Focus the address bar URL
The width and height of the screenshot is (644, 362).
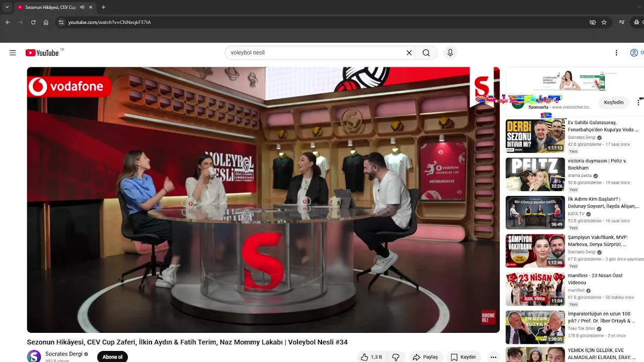coord(109,22)
